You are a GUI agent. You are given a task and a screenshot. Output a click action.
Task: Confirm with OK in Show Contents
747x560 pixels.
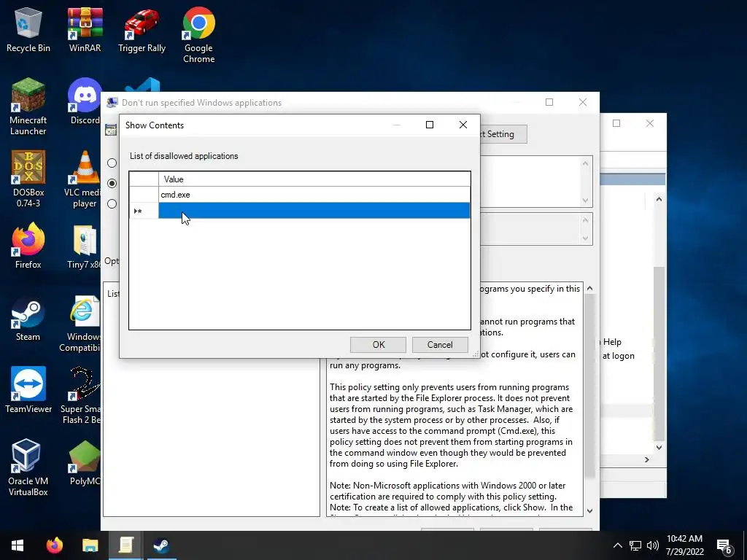[x=379, y=345]
